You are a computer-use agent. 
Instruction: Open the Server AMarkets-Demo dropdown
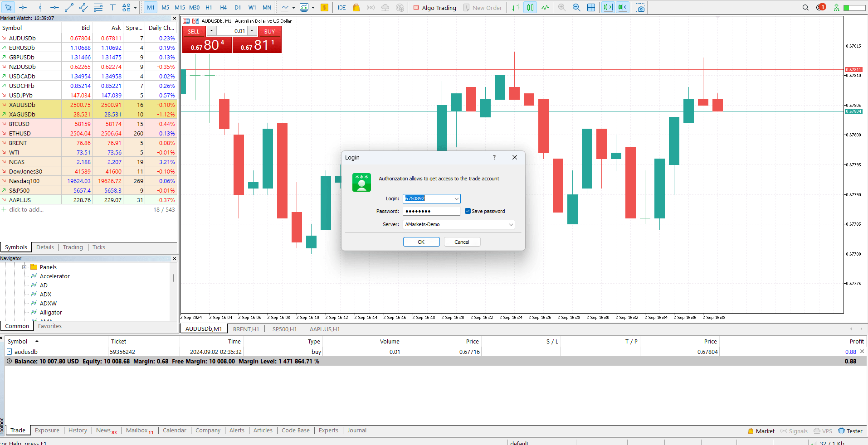(511, 224)
